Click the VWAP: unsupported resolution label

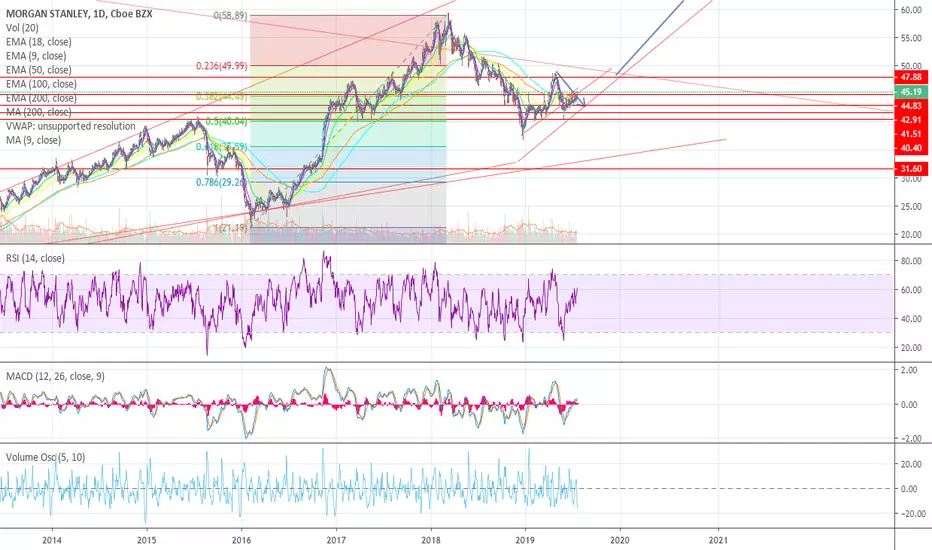pos(71,126)
